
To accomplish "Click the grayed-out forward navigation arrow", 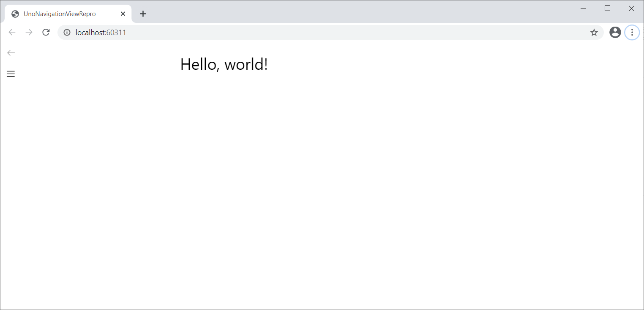I will tap(29, 32).
